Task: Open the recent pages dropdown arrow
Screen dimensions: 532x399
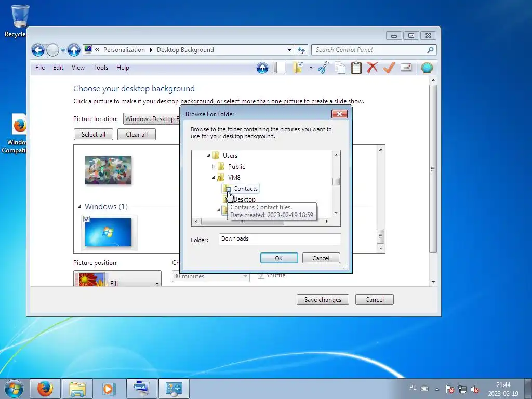Action: [63, 50]
